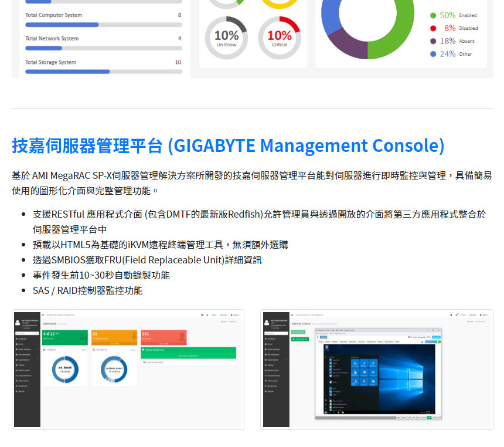Click the 10% Critical gauge
504x447 pixels.
point(280,38)
